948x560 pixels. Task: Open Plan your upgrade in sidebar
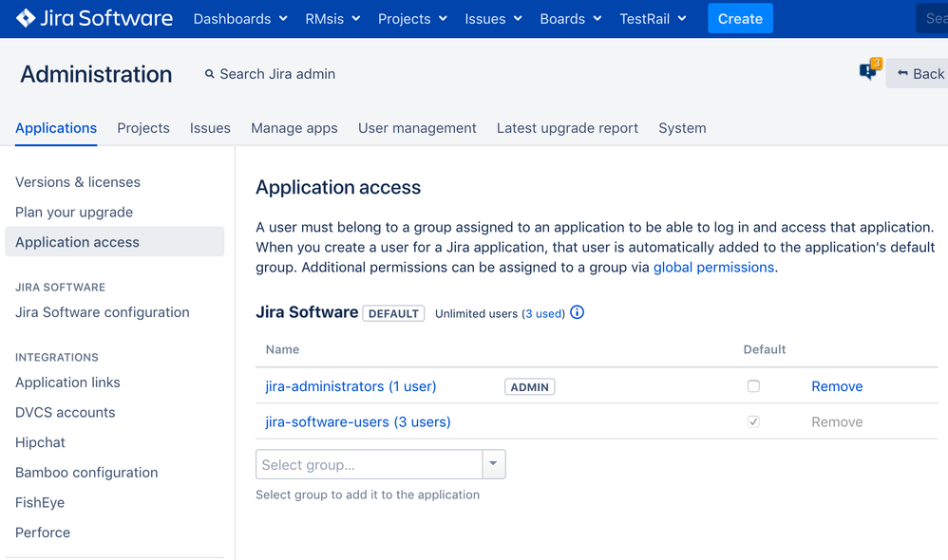(x=74, y=212)
